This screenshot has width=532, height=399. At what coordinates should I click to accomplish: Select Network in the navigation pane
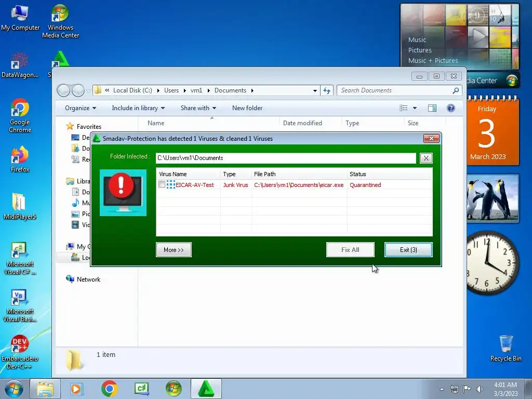pos(88,279)
